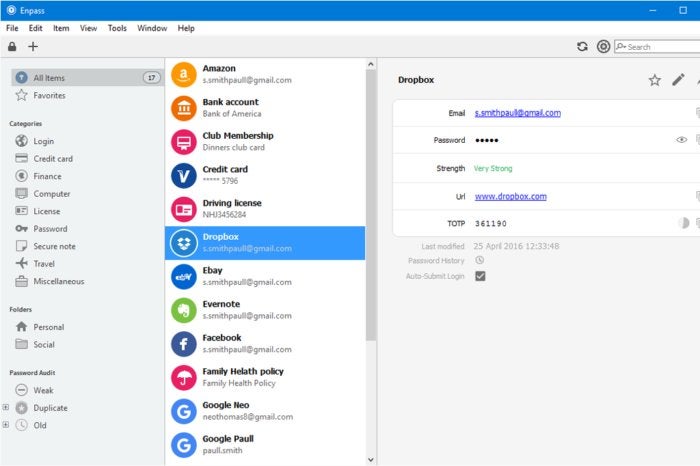
Task: Open the File menu
Action: pyautogui.click(x=12, y=28)
